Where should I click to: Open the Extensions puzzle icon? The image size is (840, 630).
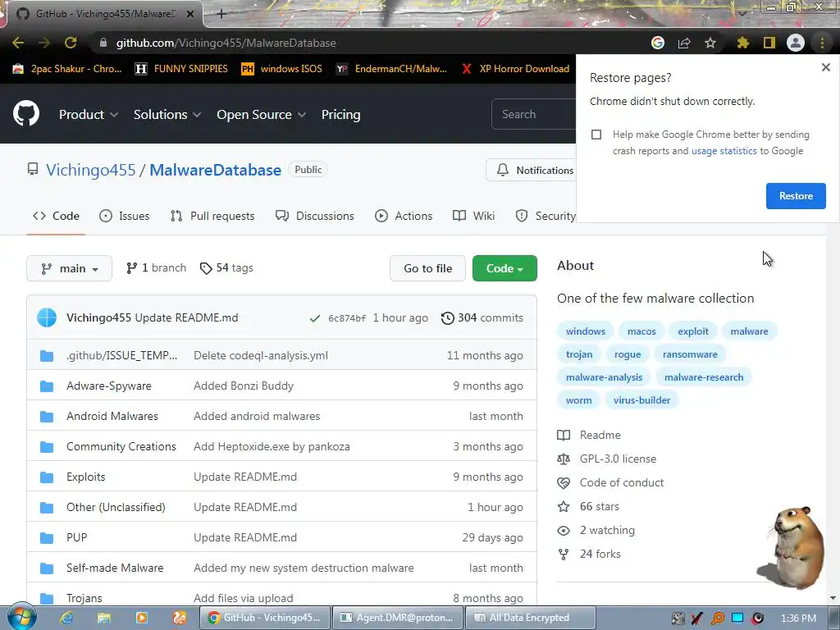pos(742,43)
